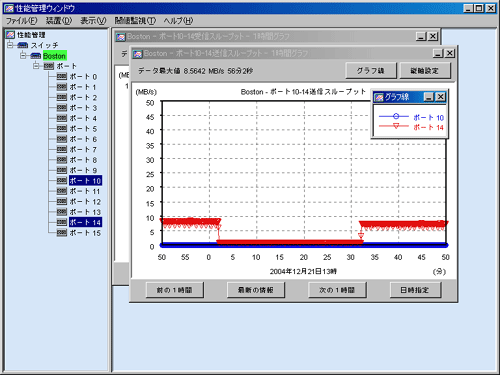Click the red ポート 14 legend line

click(394, 126)
